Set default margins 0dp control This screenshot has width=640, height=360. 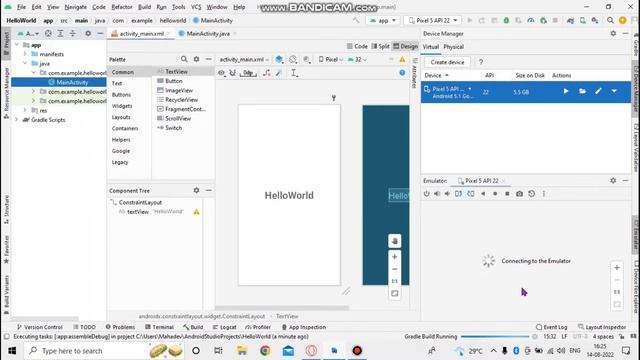[248, 73]
